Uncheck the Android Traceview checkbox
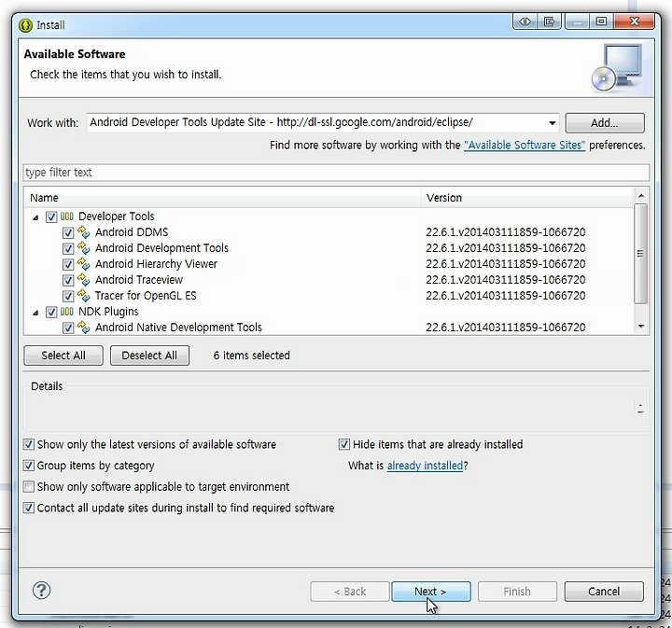 (68, 280)
